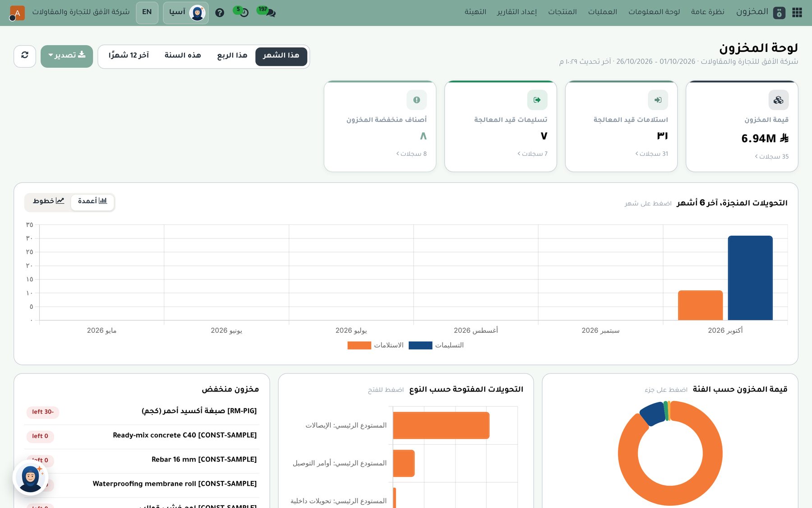This screenshot has height=508, width=812.
Task: Switch chart to أعمدة (bars) view
Action: click(x=92, y=201)
